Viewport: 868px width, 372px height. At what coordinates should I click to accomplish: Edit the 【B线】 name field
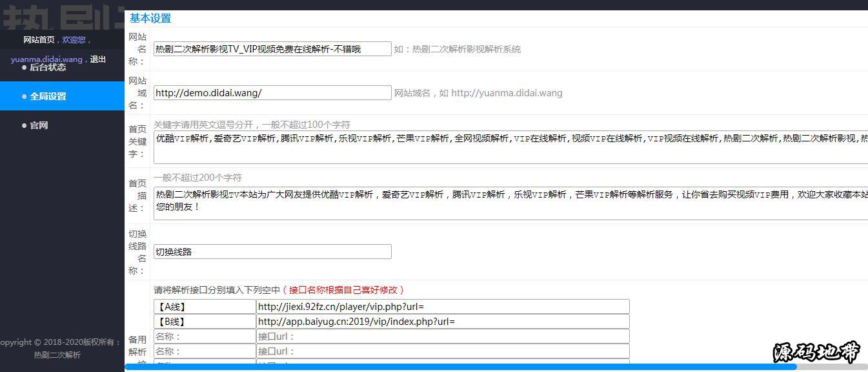click(205, 322)
